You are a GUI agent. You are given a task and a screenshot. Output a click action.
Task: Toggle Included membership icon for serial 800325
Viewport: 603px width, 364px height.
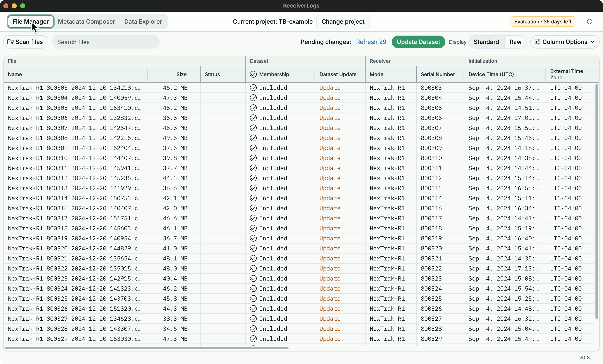click(253, 299)
